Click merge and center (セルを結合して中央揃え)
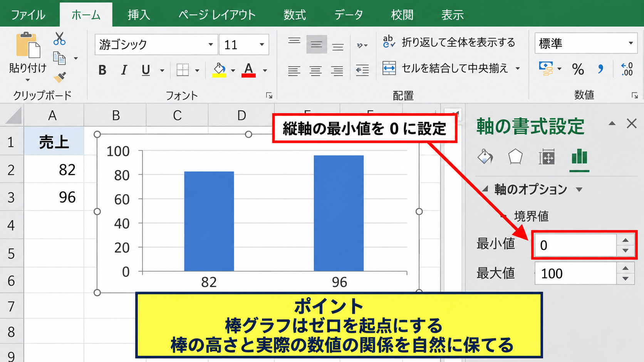The width and height of the screenshot is (644, 362). tap(445, 68)
